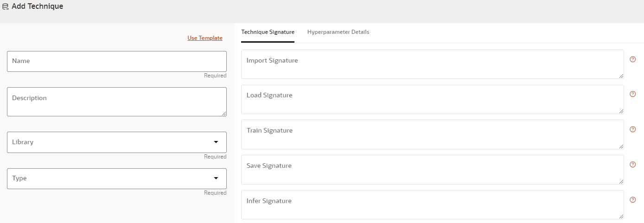Click help icon beside Import Signature
Viewport: 644px width, 223px height.
pyautogui.click(x=632, y=59)
